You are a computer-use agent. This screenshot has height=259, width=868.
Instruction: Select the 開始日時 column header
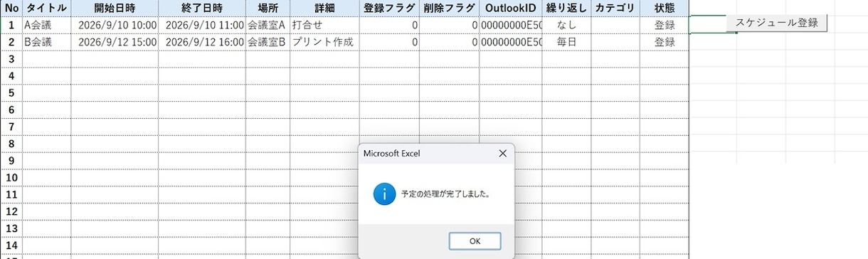115,8
